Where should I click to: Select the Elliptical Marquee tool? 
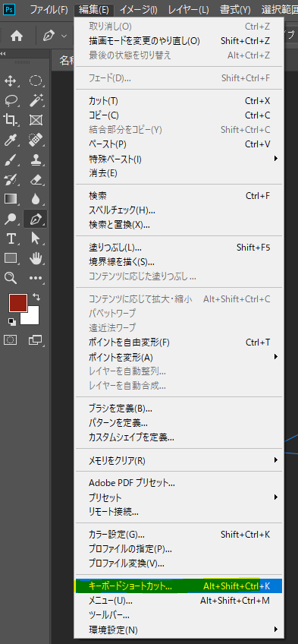coord(36,81)
